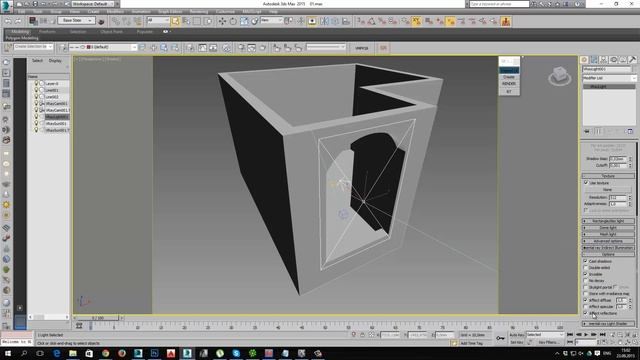Enable the Skylight portal checkbox
The height and width of the screenshot is (360, 640).
(586, 287)
